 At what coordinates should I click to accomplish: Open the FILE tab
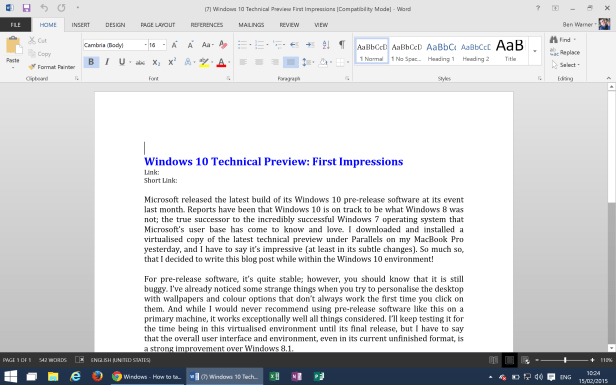point(15,25)
